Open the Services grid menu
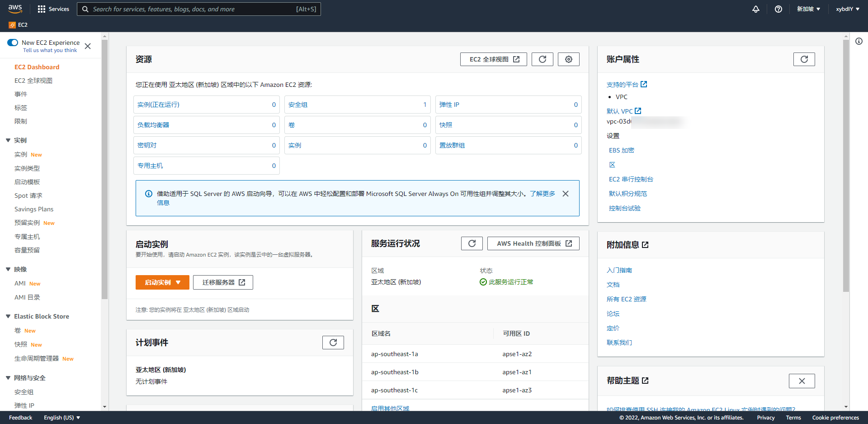 point(53,9)
